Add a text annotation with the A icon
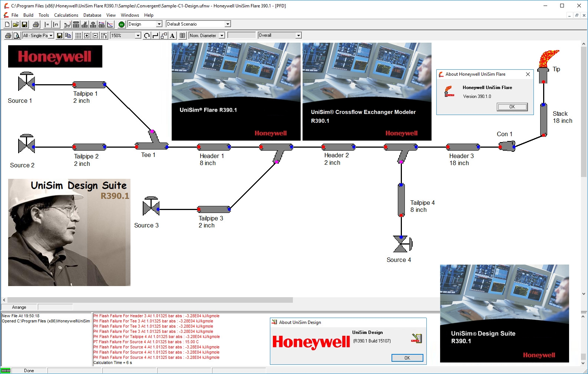This screenshot has width=588, height=374. tap(172, 36)
